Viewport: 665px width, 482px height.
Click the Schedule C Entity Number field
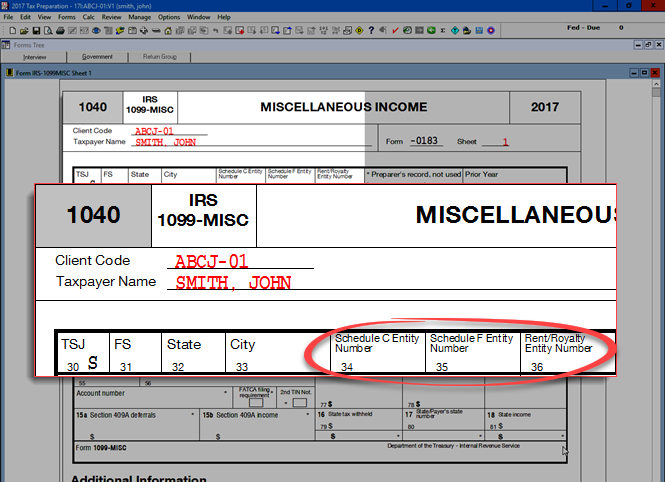click(378, 356)
